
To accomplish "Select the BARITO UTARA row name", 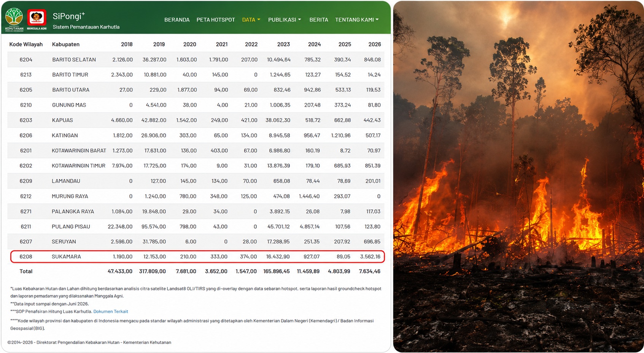I will (x=71, y=90).
